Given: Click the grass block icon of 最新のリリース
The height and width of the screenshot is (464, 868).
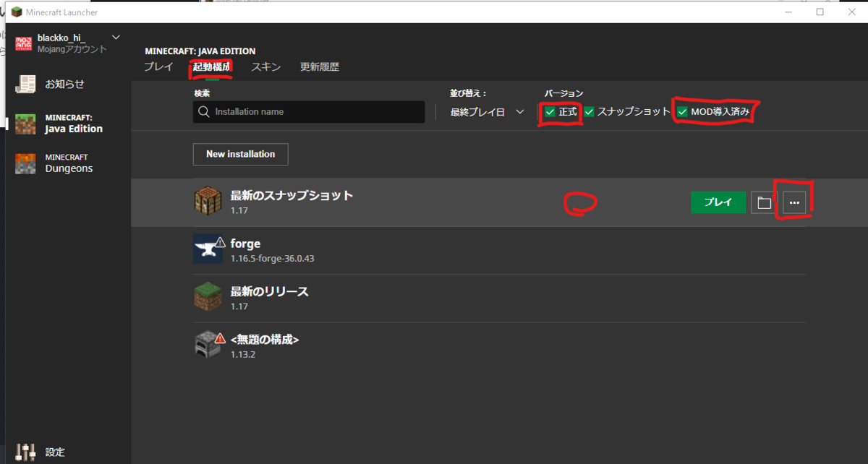Looking at the screenshot, I should click(208, 298).
